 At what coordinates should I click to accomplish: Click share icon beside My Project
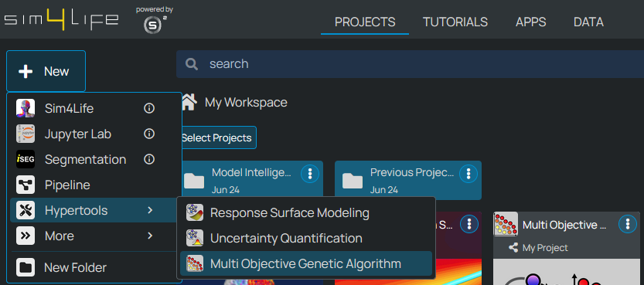pyautogui.click(x=513, y=248)
